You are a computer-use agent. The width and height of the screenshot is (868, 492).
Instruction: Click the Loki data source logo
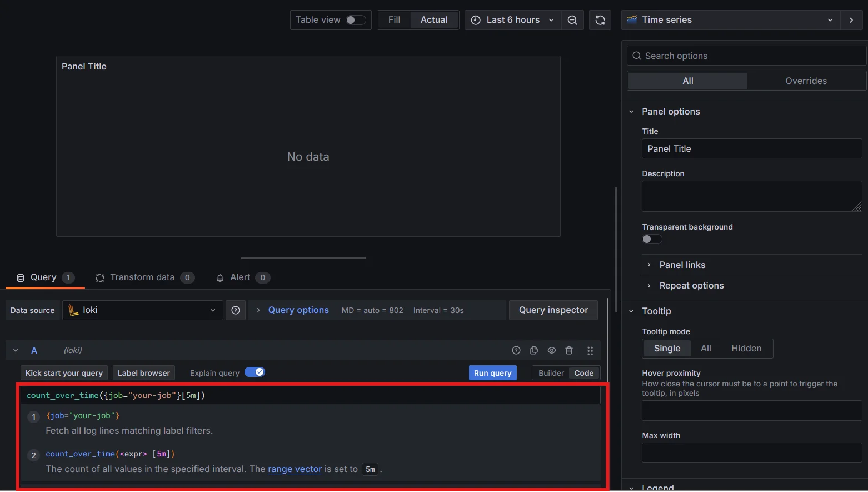click(x=73, y=310)
